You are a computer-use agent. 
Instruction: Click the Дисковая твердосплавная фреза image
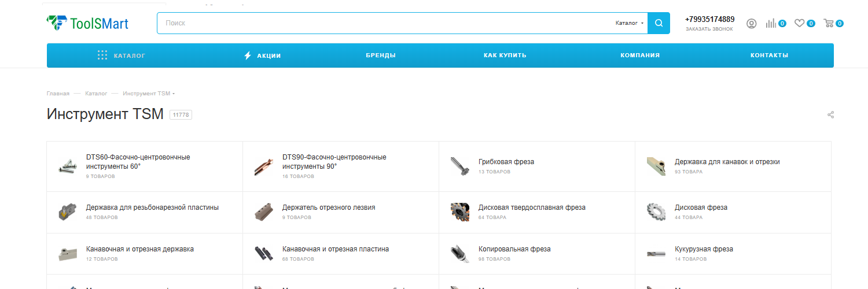[x=460, y=212]
